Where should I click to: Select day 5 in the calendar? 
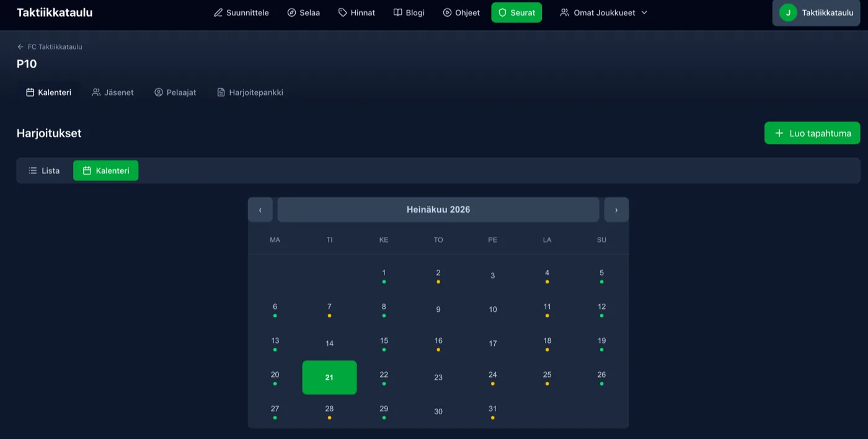pos(601,275)
